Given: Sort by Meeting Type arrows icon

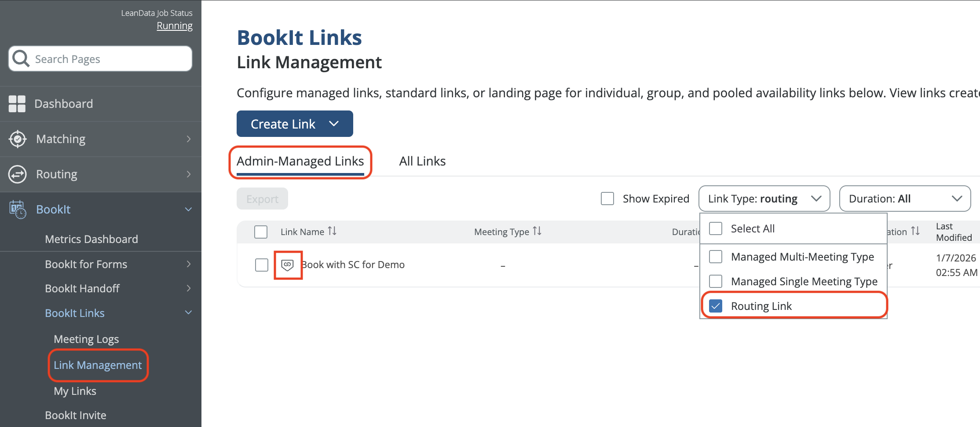Looking at the screenshot, I should (537, 231).
